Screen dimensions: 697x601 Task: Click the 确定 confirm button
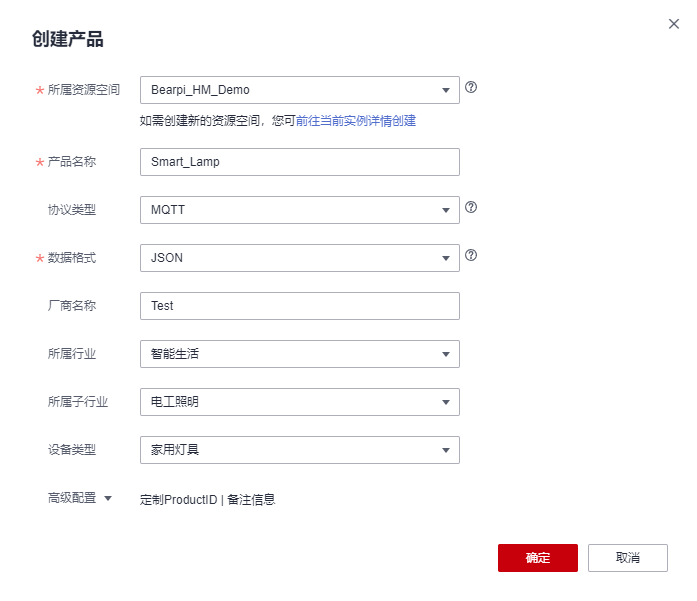point(538,558)
